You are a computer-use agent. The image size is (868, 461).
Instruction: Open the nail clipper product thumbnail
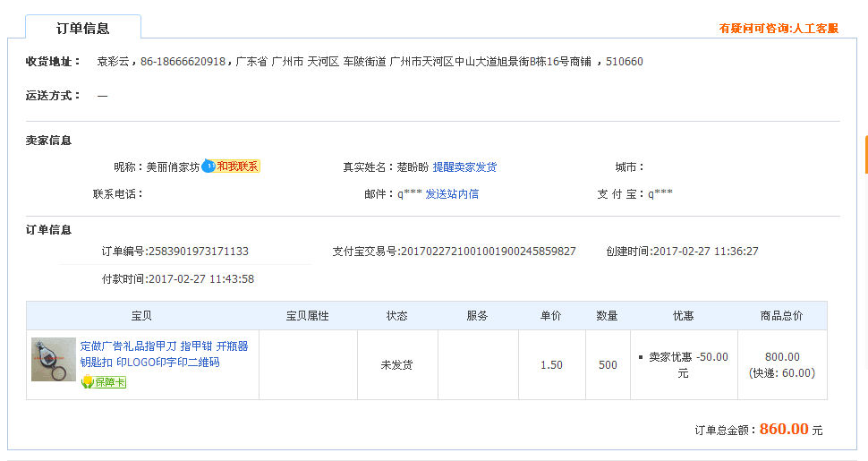point(54,360)
